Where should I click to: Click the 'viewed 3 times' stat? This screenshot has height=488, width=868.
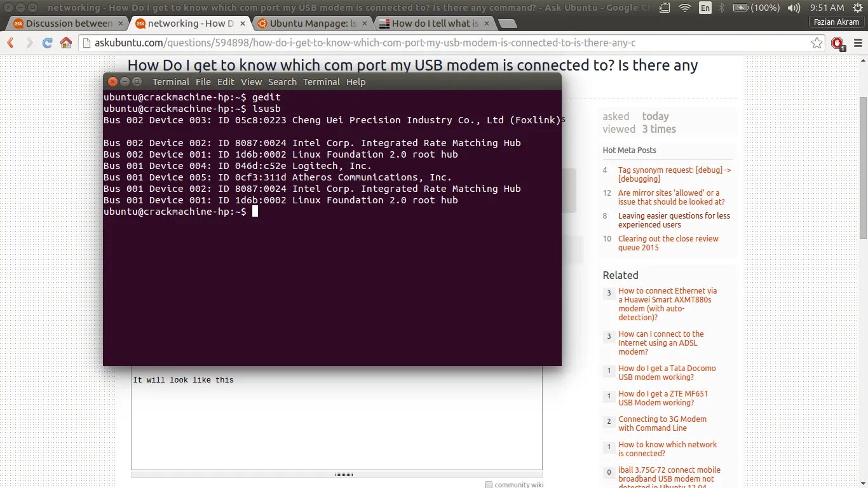pos(639,129)
